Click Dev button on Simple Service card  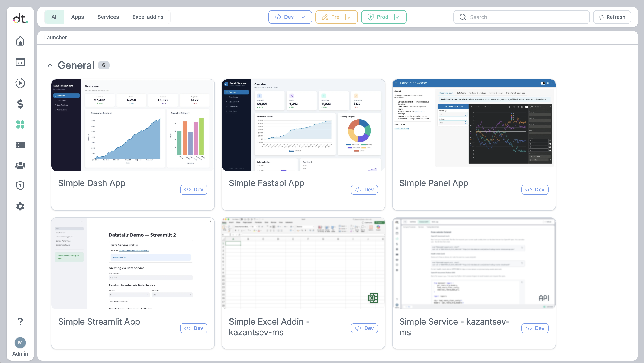pos(535,328)
